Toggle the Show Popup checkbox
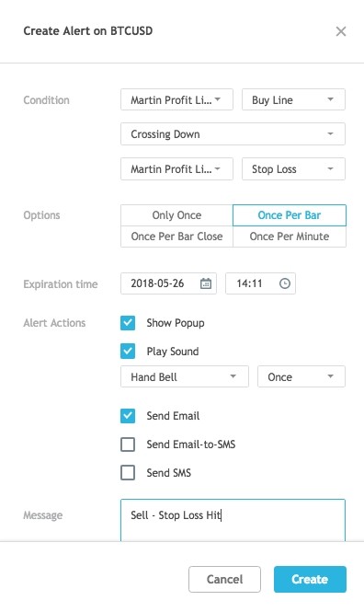Image resolution: width=364 pixels, height=612 pixels. (x=128, y=323)
